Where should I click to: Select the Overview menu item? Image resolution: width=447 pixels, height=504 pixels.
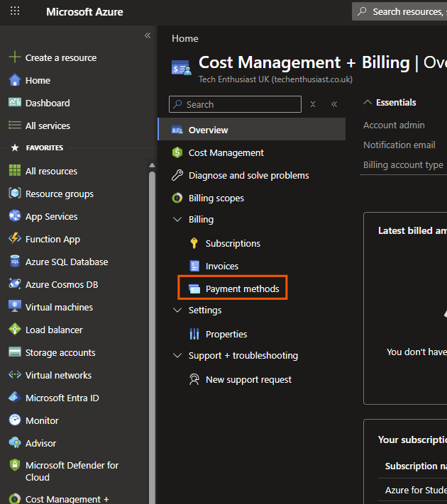pyautogui.click(x=252, y=130)
